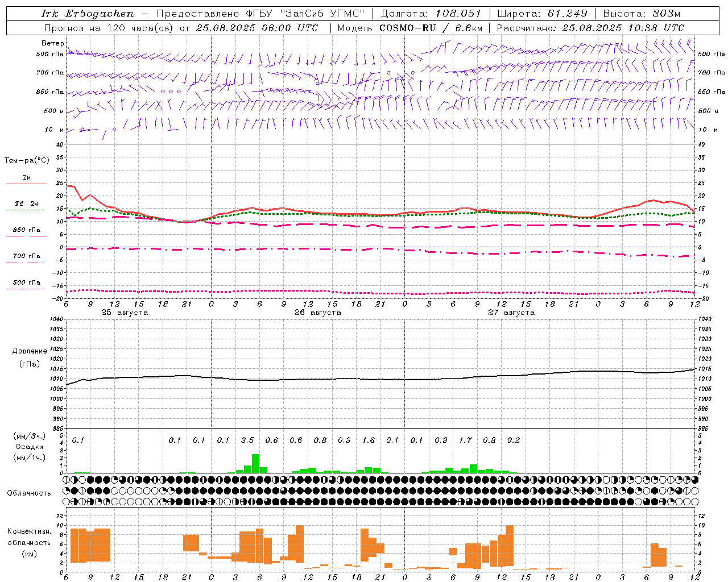Image resolution: width=728 pixels, height=582 pixels.
Task: Click the (гПа) unit under Давление
Action: click(x=30, y=364)
